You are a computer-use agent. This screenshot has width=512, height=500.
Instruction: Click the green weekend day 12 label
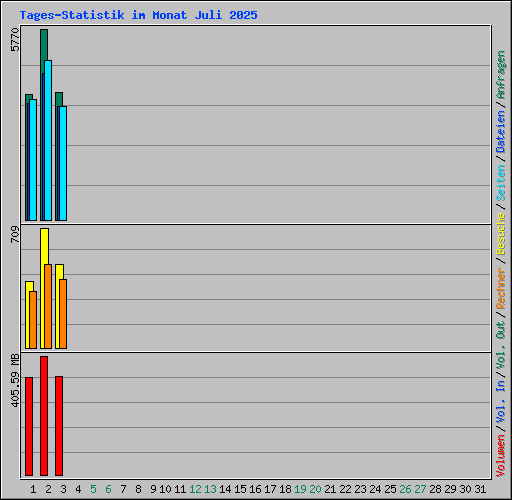(195, 489)
